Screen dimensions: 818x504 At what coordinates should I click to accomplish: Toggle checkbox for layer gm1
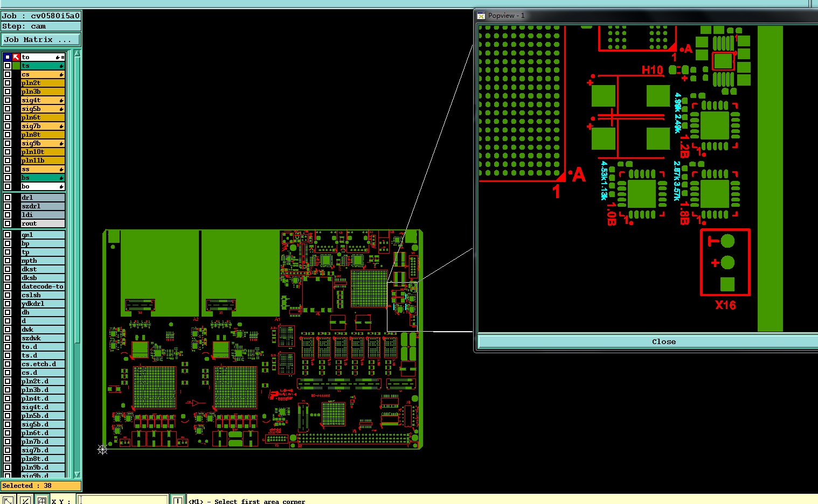point(8,235)
